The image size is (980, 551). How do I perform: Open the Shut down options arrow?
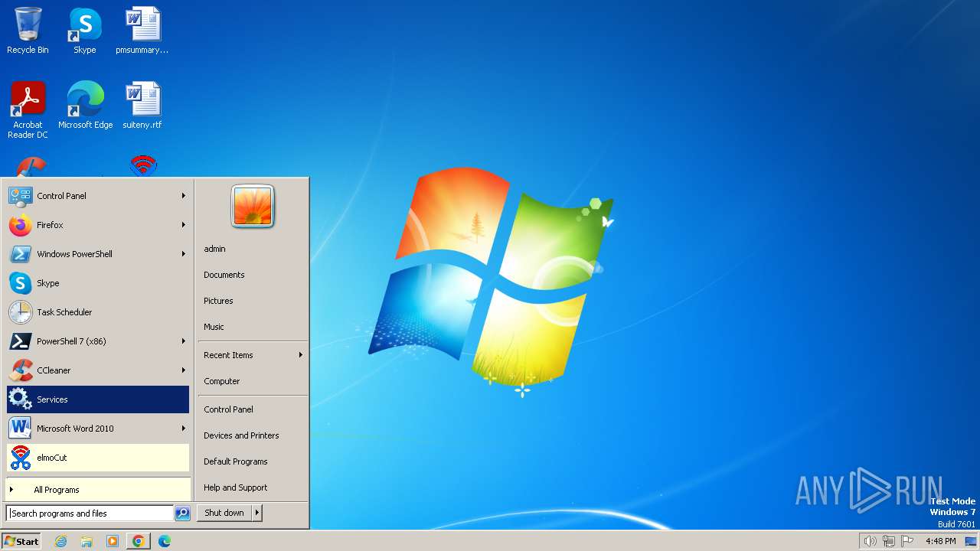click(x=257, y=513)
